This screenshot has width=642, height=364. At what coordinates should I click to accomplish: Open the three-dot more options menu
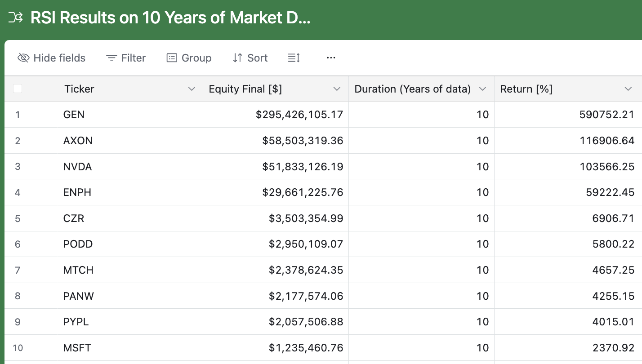pyautogui.click(x=331, y=58)
